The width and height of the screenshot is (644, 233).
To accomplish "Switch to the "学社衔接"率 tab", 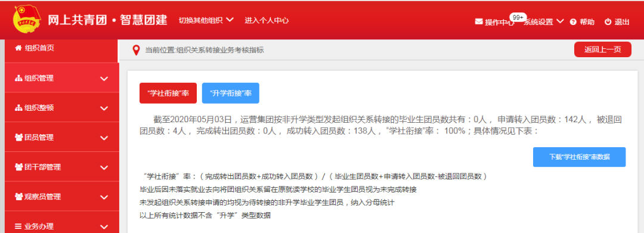I will [x=168, y=93].
